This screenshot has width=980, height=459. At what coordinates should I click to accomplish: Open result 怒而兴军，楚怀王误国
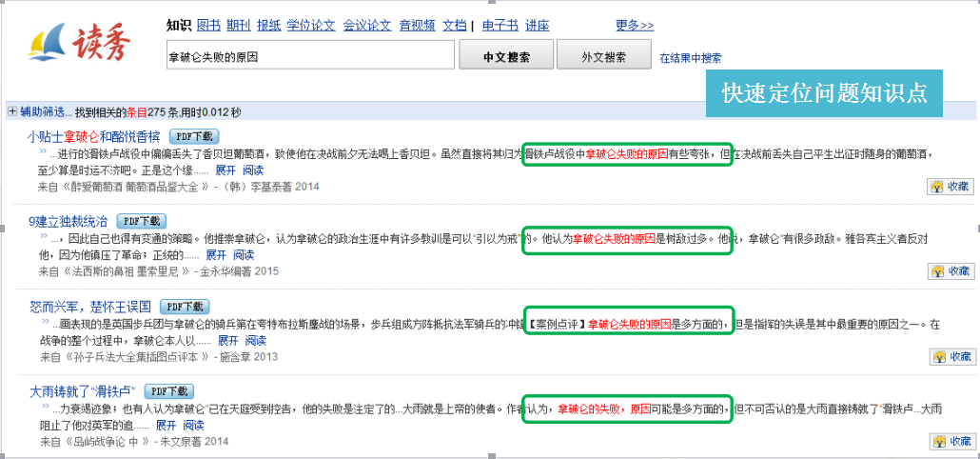[90, 307]
